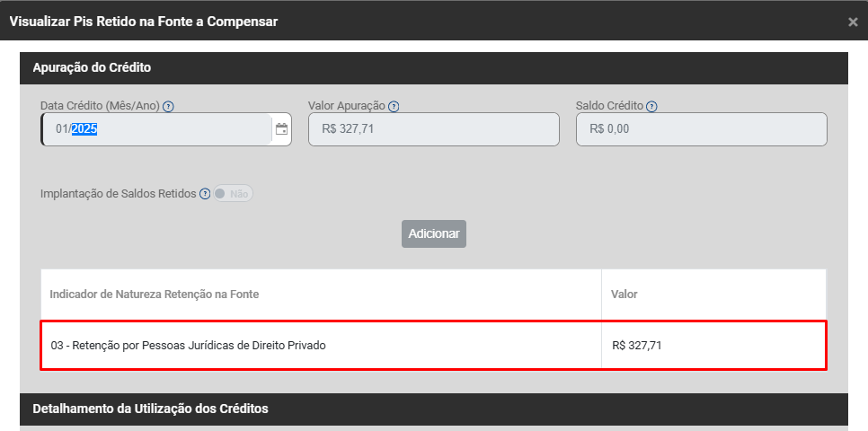Image resolution: width=868 pixels, height=431 pixels.
Task: Click the Implantação de Saldos Retidos label
Action: tap(118, 194)
